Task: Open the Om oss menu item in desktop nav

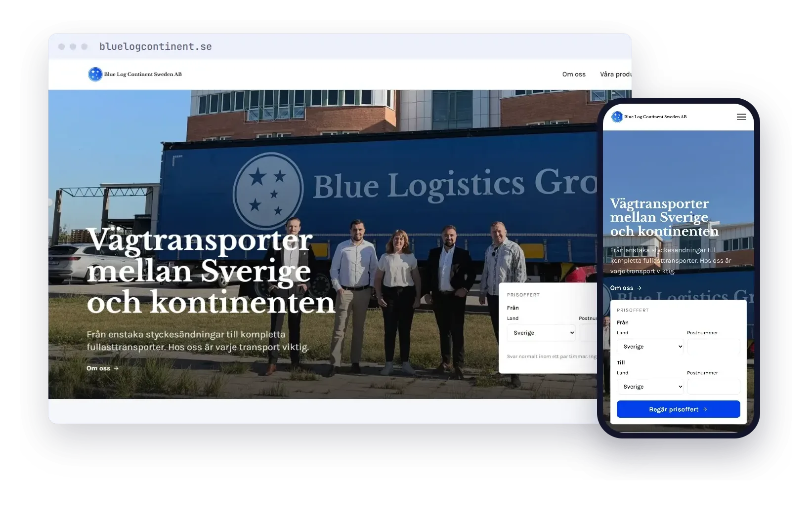Action: tap(574, 74)
